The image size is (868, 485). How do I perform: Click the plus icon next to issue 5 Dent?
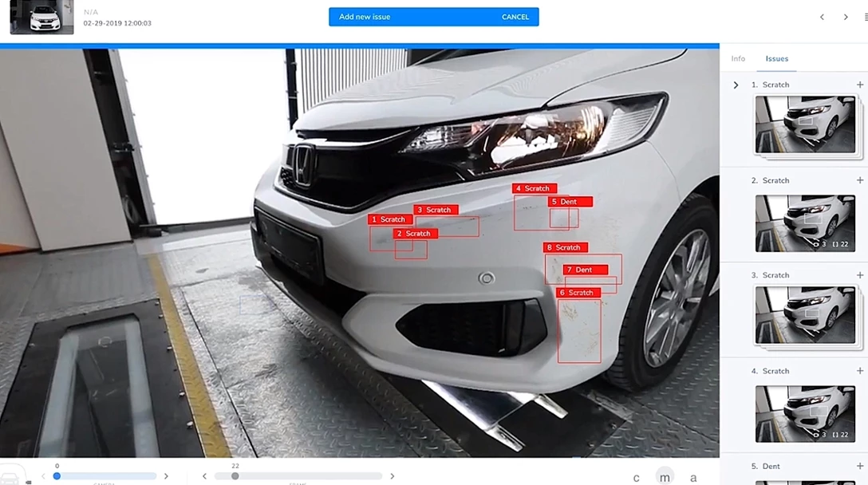tap(860, 466)
